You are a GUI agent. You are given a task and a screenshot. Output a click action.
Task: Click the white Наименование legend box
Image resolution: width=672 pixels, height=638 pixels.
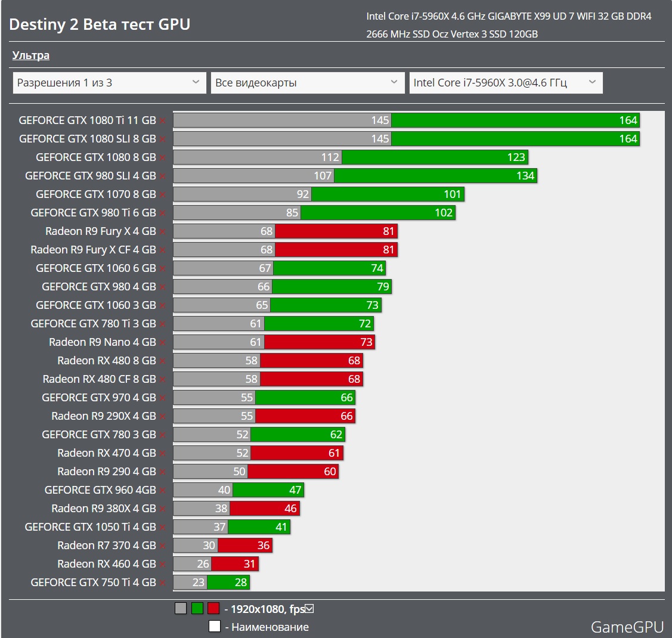(x=215, y=627)
